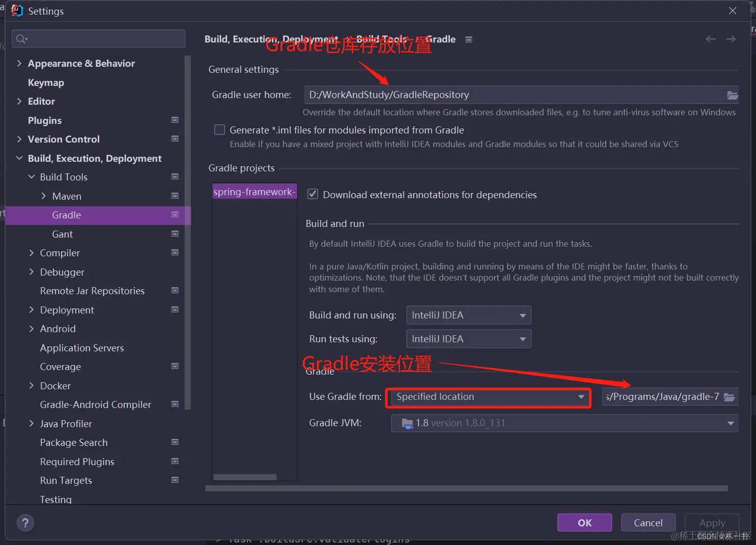Click the project-level icon next to Gradle-Android Compiler
Screen dimensions: 756x545
click(175, 404)
